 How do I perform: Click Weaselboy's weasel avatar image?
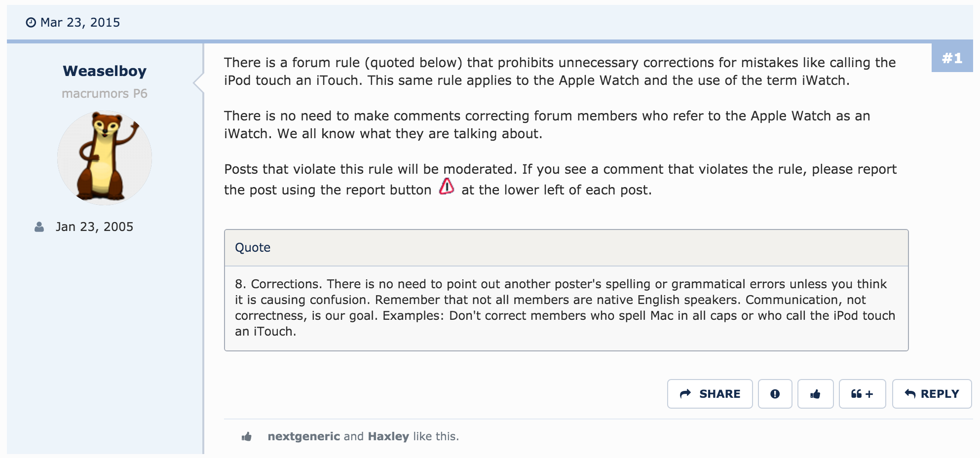105,157
